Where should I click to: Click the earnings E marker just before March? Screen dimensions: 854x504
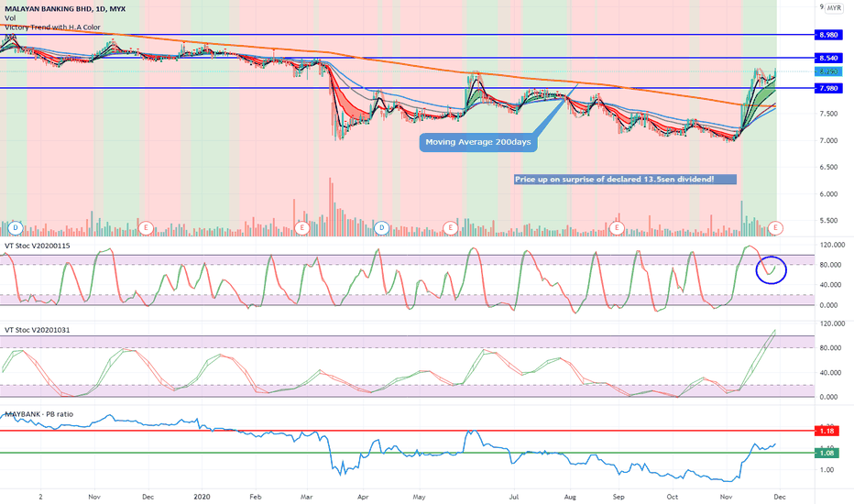point(301,228)
